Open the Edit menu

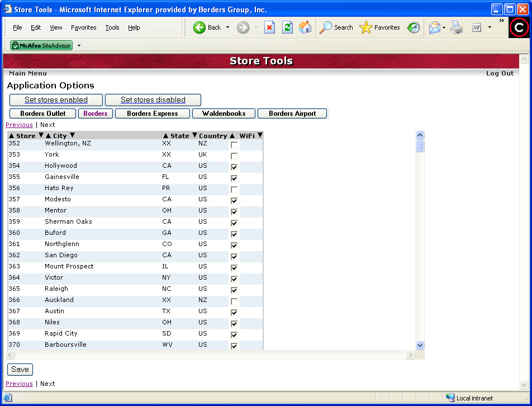pyautogui.click(x=36, y=27)
